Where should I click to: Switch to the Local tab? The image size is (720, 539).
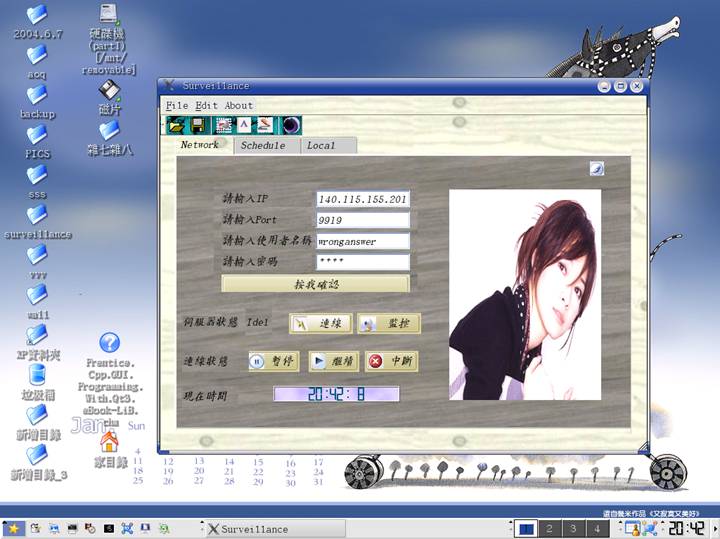321,146
